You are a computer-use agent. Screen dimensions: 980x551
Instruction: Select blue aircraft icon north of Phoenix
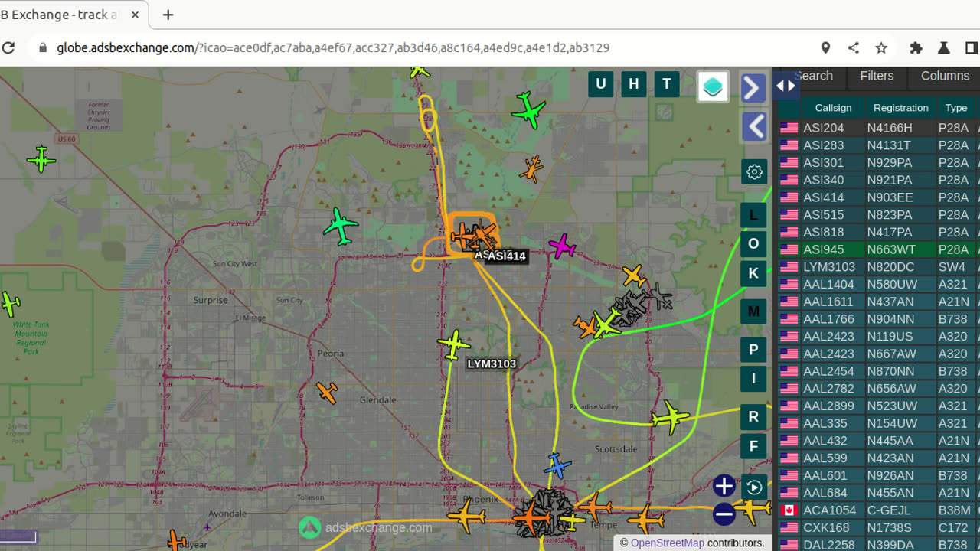click(x=557, y=465)
